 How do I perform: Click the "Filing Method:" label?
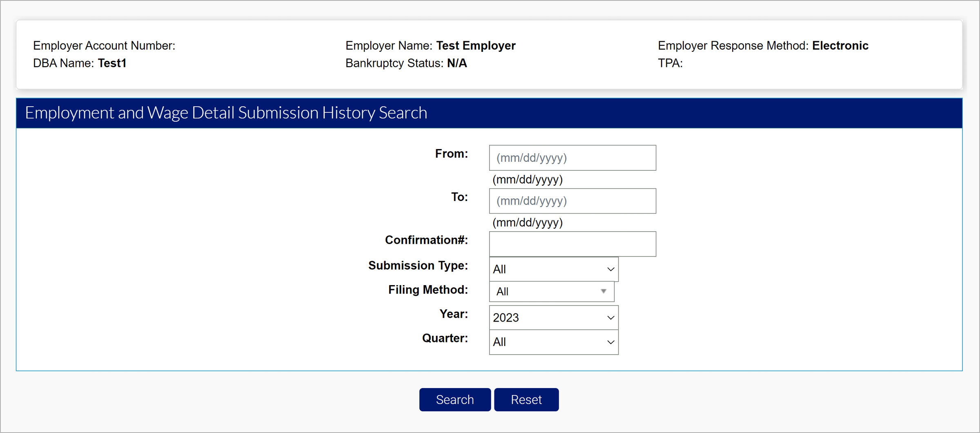pyautogui.click(x=428, y=290)
